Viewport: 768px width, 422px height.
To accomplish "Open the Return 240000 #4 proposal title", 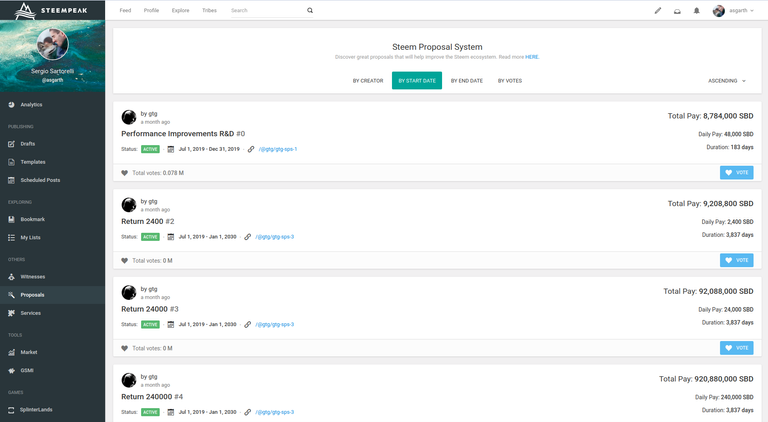I will pos(152,397).
